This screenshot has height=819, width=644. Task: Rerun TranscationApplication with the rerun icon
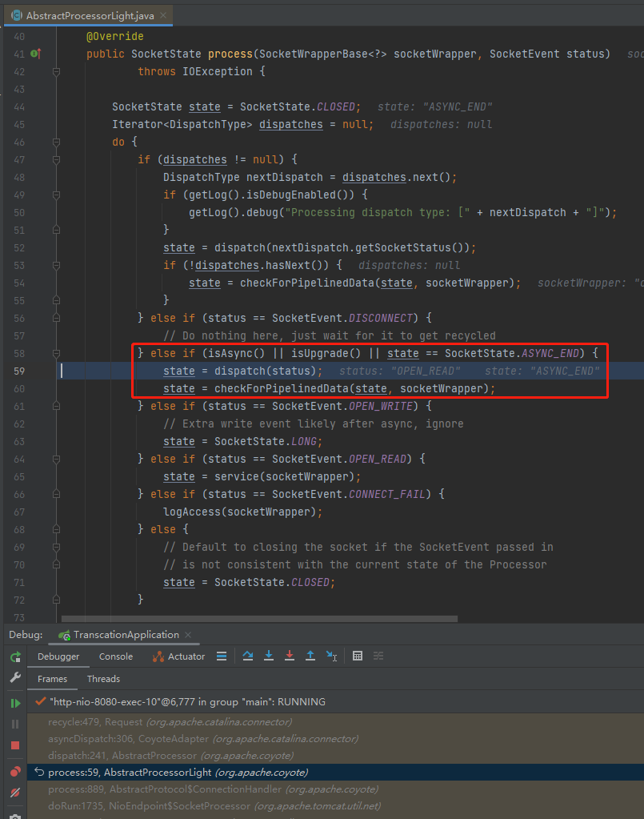15,656
